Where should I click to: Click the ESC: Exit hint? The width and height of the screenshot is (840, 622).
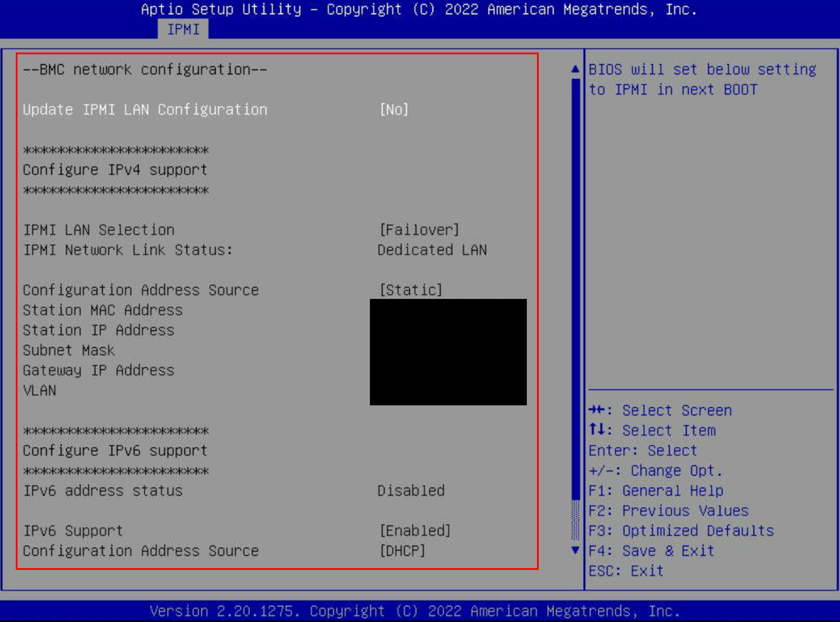[x=626, y=571]
